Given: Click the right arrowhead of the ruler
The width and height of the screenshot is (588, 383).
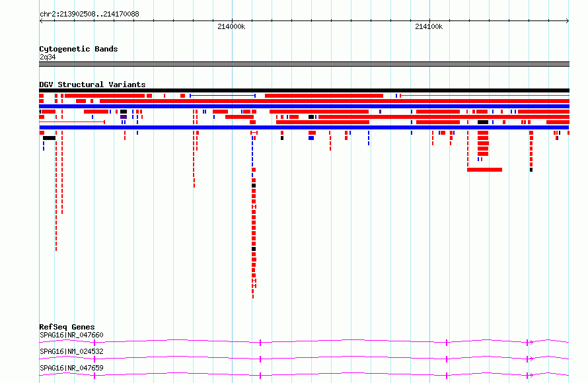Looking at the screenshot, I should [568, 21].
